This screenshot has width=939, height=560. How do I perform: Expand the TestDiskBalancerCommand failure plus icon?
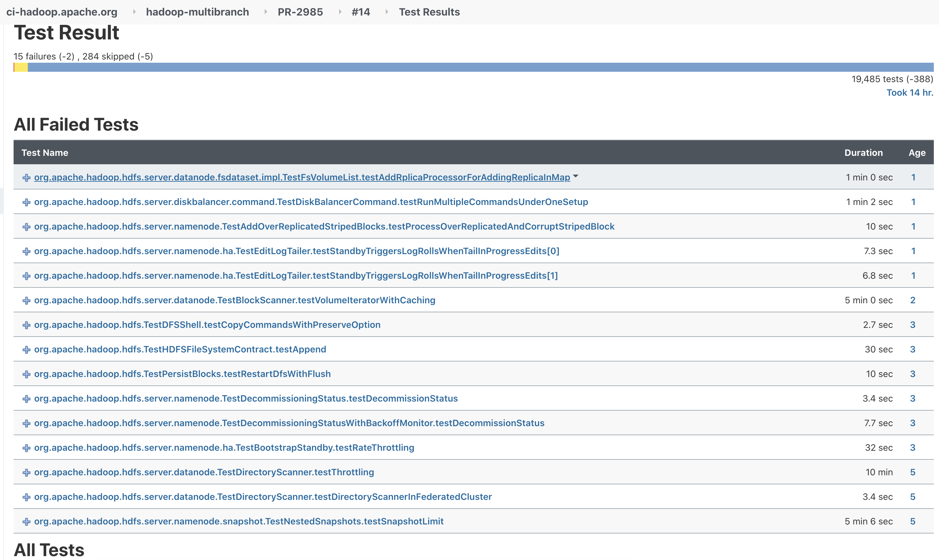27,202
